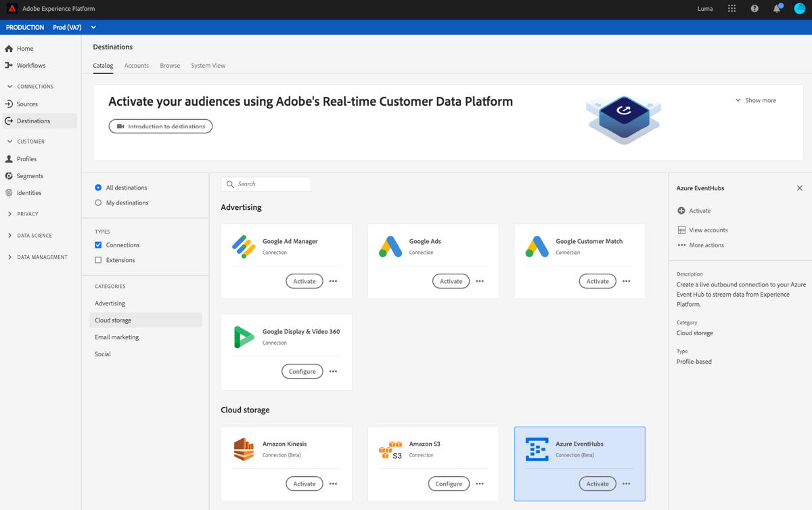This screenshot has height=510, width=812.
Task: Play the Introduction to destinations video
Action: coord(160,126)
